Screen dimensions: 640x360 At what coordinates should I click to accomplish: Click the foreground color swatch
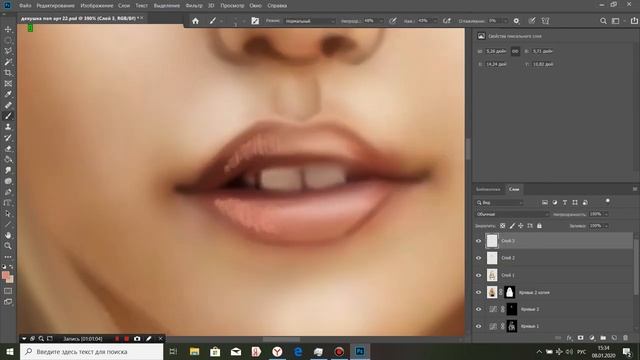pos(6,276)
